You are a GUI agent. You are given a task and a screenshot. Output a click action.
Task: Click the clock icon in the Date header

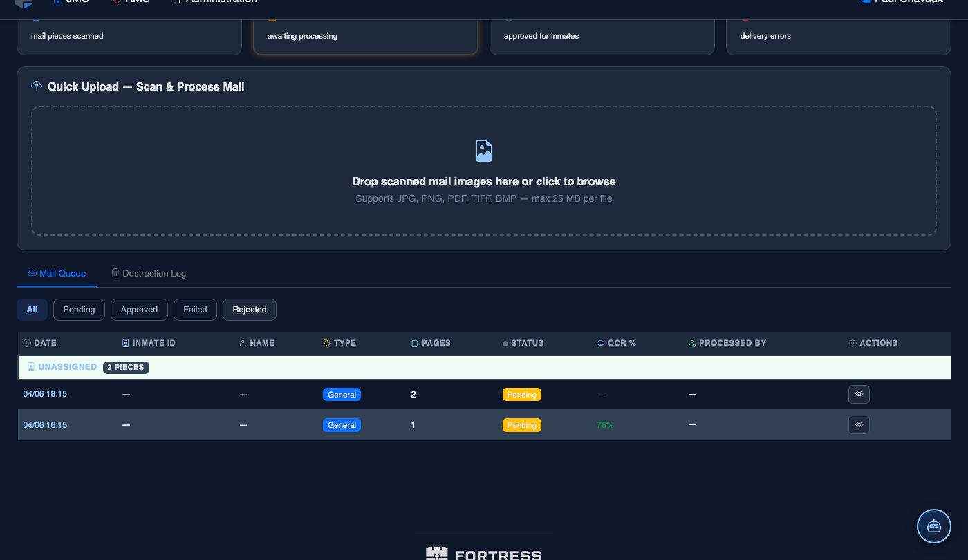(27, 343)
